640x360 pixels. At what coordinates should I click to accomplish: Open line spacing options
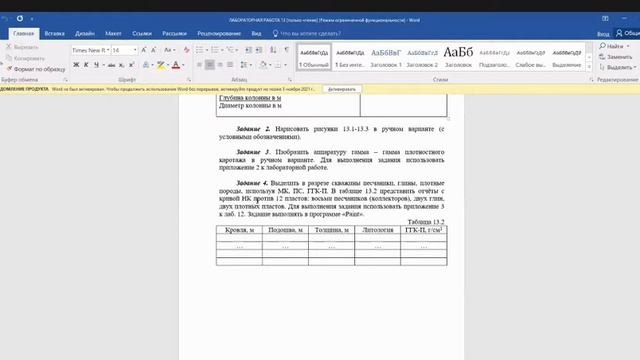tap(244, 64)
